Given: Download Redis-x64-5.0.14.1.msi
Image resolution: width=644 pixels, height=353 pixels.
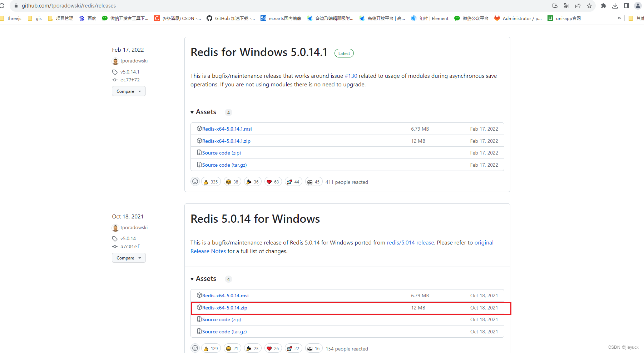Looking at the screenshot, I should click(x=227, y=129).
